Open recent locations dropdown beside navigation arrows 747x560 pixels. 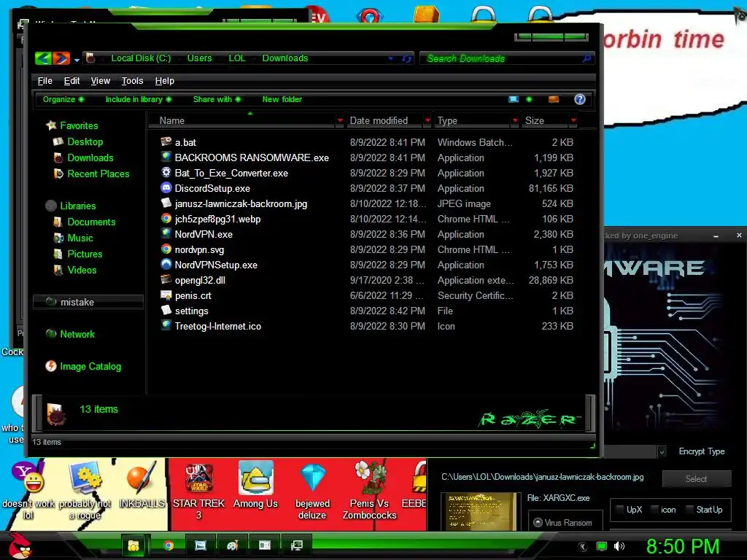tap(77, 60)
